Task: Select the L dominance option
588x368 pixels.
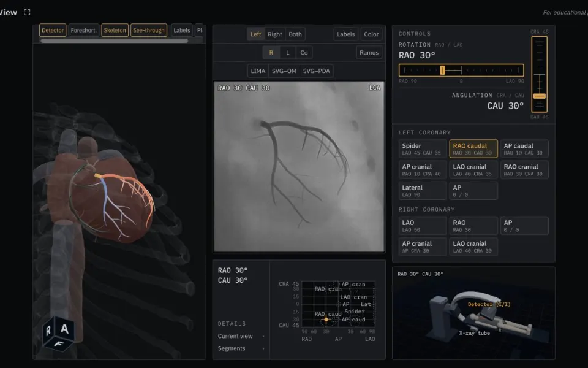Action: click(x=288, y=53)
